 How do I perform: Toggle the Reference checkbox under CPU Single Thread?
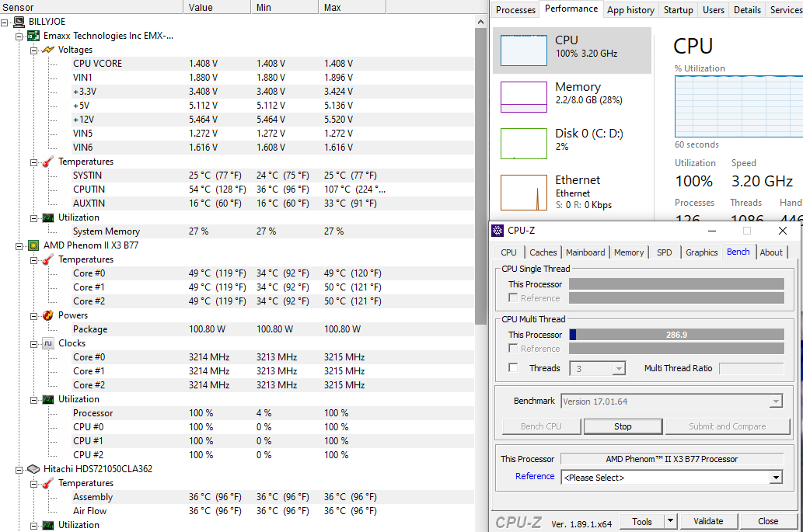coord(512,297)
